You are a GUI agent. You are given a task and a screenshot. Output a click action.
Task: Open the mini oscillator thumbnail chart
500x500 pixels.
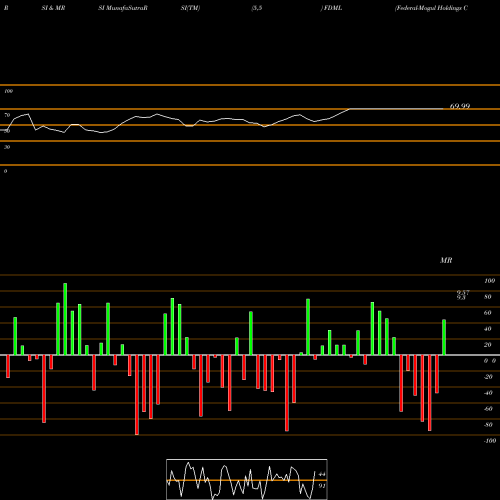[x=247, y=479]
